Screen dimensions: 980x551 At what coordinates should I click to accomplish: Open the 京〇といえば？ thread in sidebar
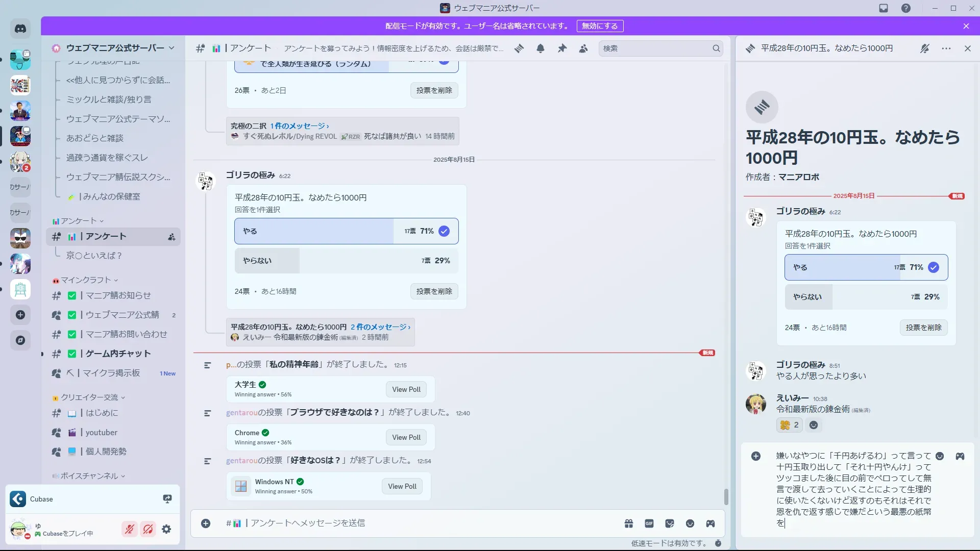click(x=94, y=256)
